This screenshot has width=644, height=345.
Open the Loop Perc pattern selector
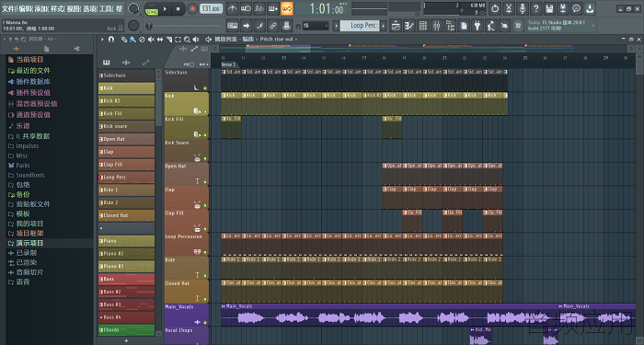tap(361, 26)
